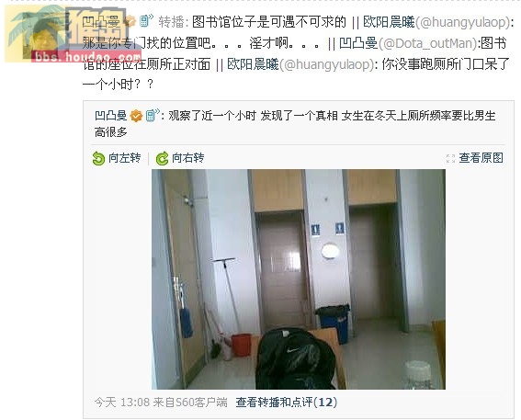
Task: Click the 今天 13:08 timestamp
Action: (122, 403)
